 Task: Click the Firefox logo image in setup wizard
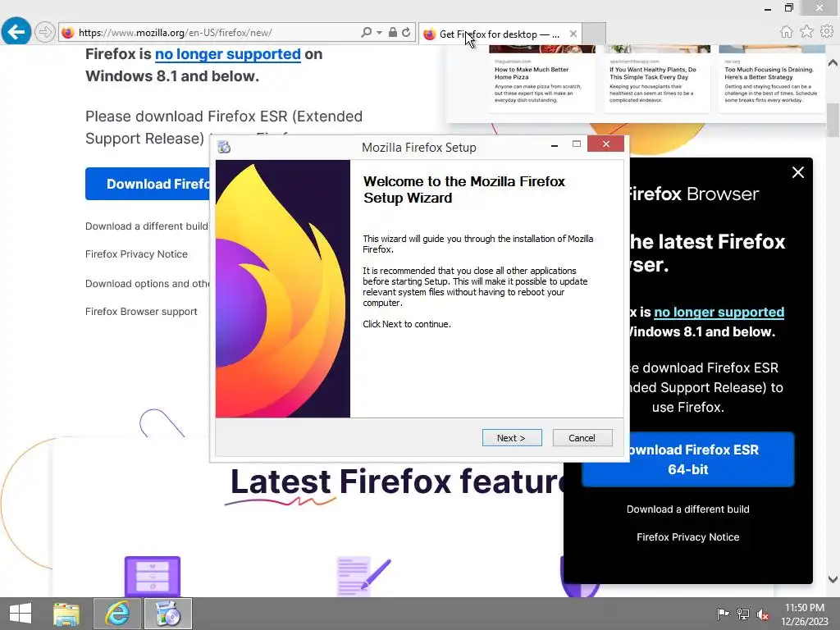(x=283, y=289)
